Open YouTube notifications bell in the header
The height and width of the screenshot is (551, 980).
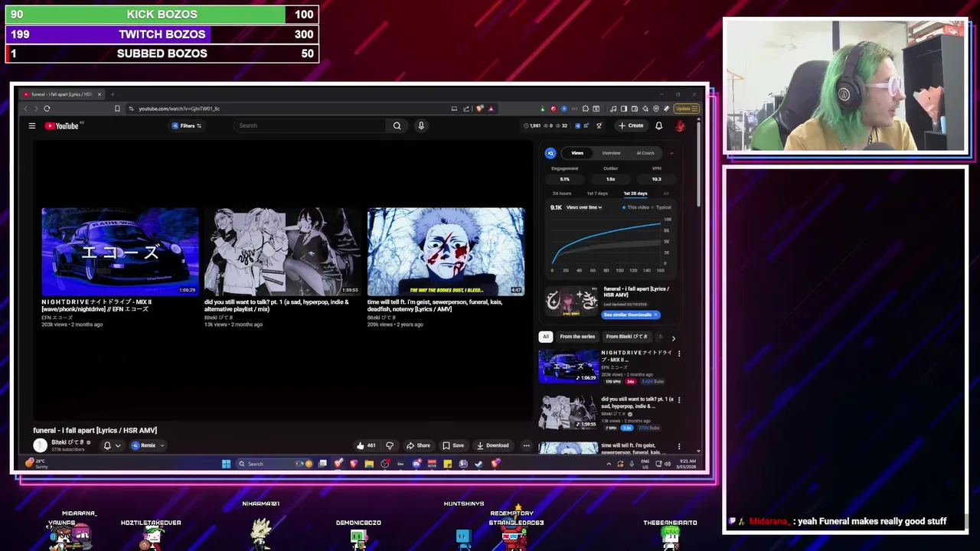point(658,126)
